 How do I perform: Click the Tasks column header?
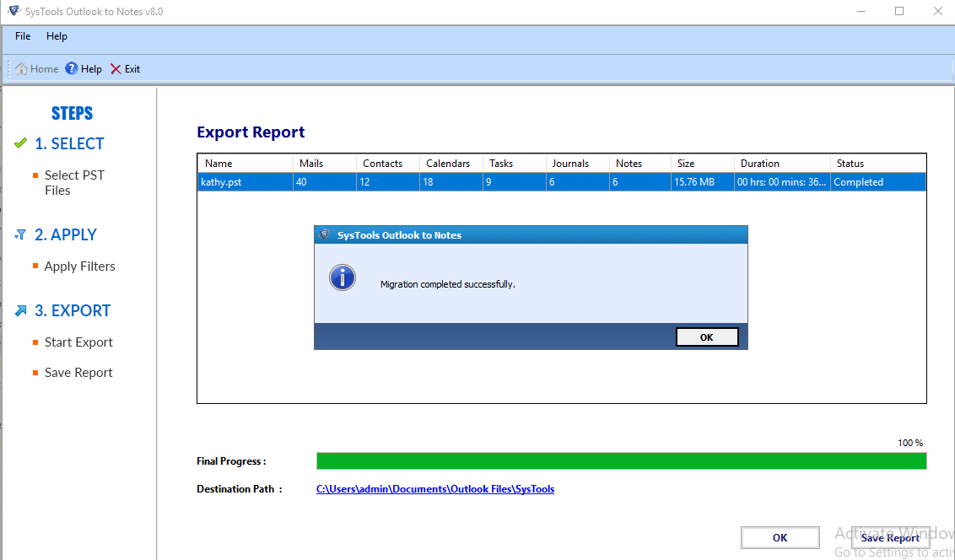click(514, 163)
